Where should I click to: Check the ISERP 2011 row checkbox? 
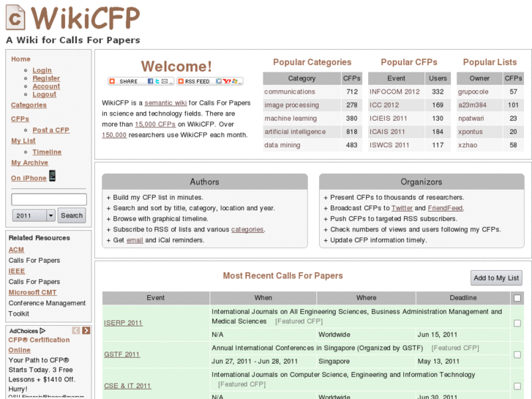click(517, 323)
